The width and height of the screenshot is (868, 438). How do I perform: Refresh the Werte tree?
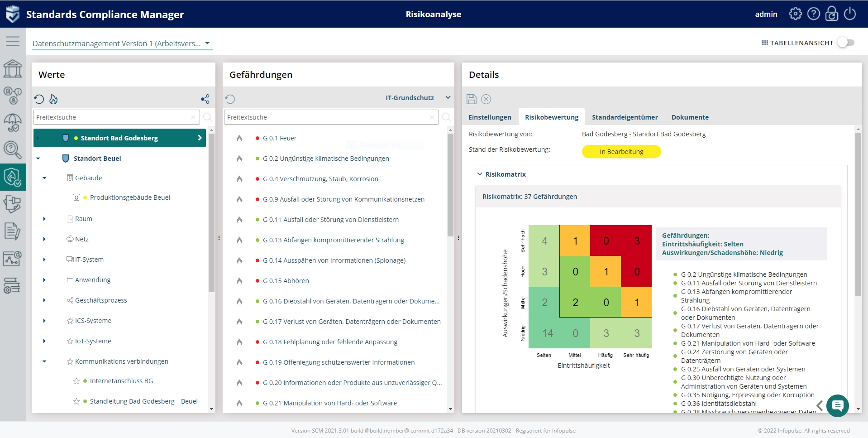39,99
